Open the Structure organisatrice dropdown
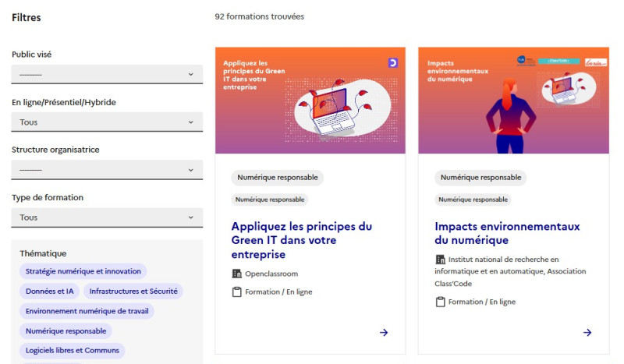Screen dimensions: 624x364 click(107, 170)
